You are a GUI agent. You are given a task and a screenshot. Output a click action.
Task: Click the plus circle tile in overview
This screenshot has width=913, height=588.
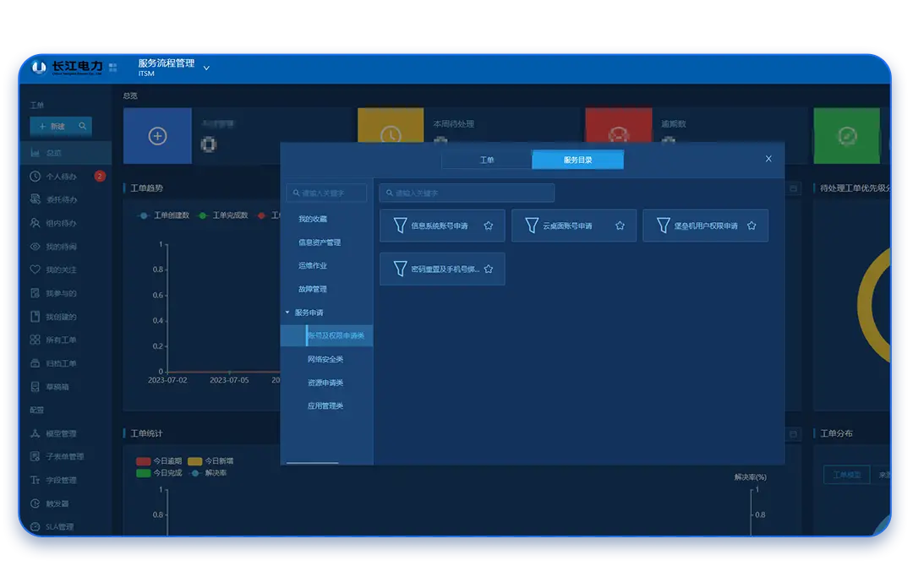coord(157,136)
